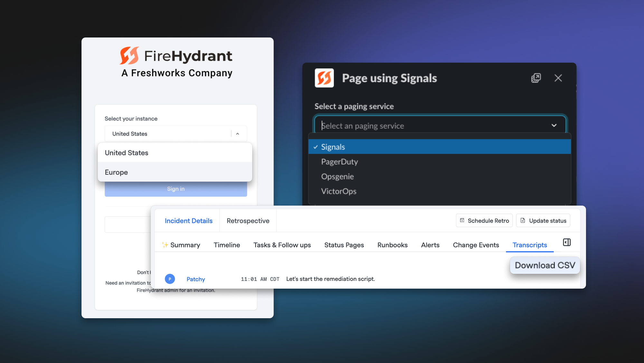
Task: Select Opsgenie paging service option
Action: [x=440, y=177]
